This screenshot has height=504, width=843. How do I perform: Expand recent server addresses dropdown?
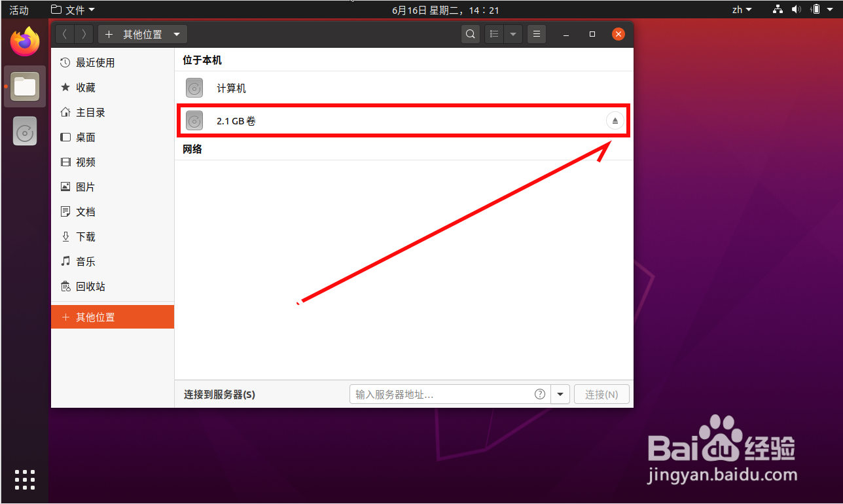pyautogui.click(x=560, y=394)
